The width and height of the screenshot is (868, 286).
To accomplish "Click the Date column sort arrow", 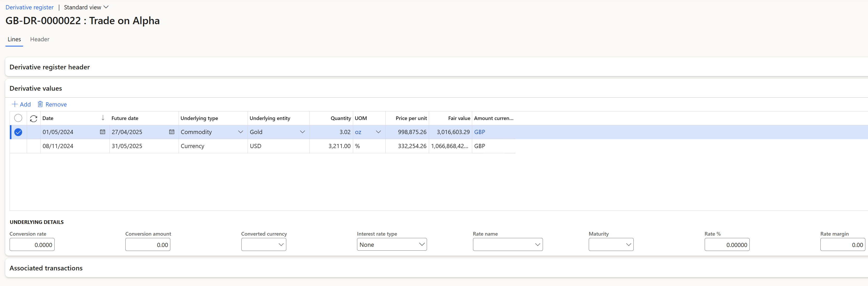I will click(x=103, y=118).
